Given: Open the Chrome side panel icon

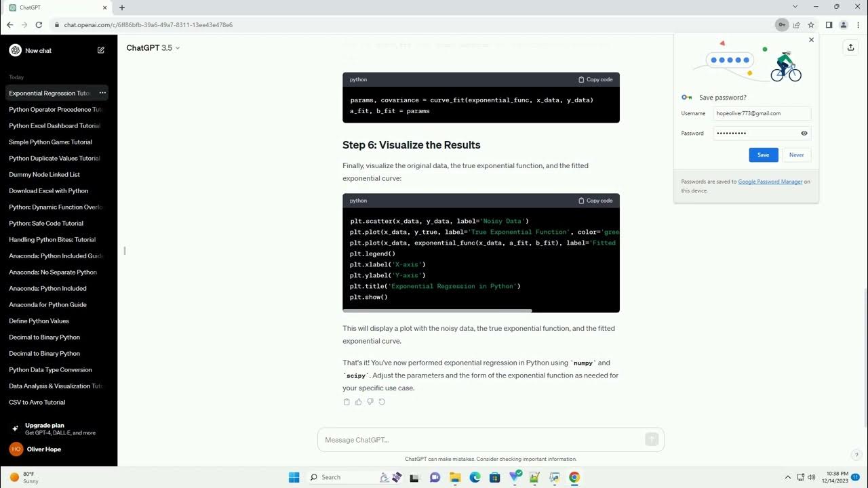Looking at the screenshot, I should pos(829,25).
